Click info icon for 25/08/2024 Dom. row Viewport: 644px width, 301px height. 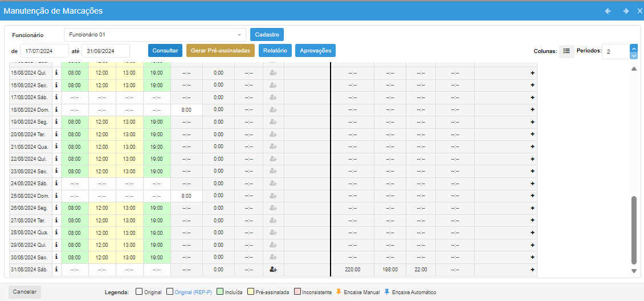tap(56, 196)
